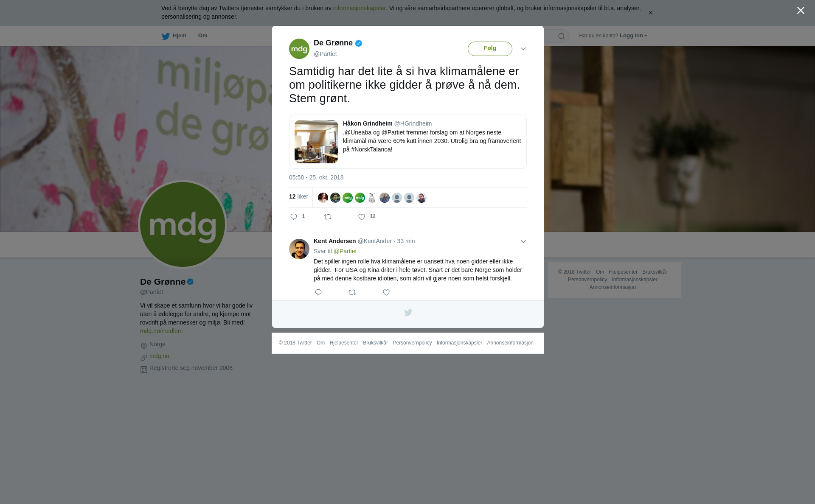Close the tweet overlay dialog
The image size is (815, 504).
801,11
